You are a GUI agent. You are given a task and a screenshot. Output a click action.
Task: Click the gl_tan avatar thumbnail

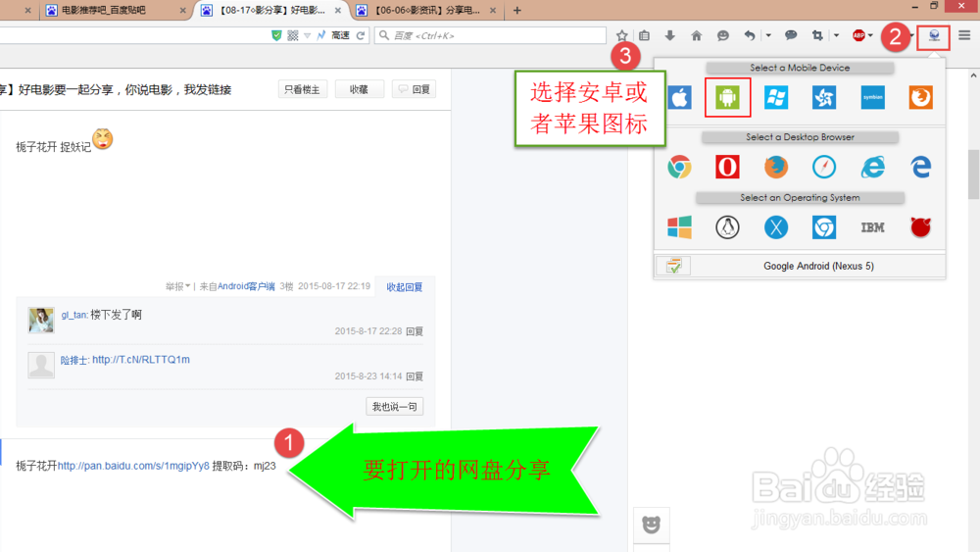[x=41, y=320]
